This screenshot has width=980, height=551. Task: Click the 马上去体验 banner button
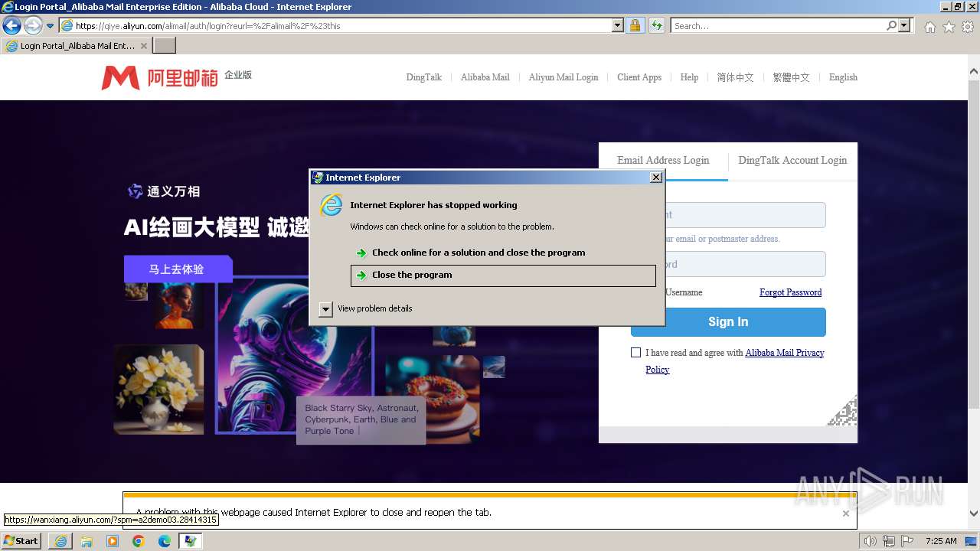pos(178,269)
